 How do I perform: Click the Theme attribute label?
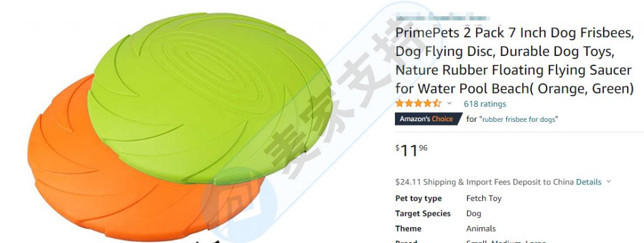point(408,229)
